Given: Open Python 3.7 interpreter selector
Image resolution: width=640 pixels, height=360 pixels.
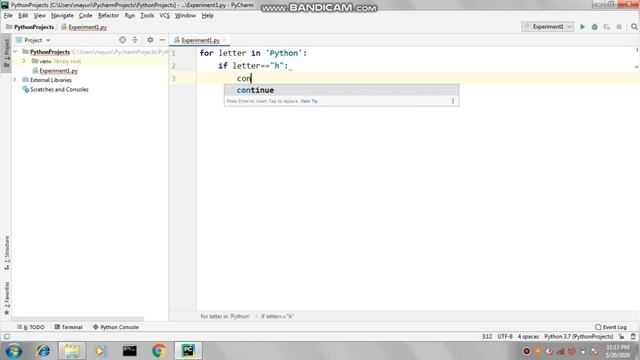Looking at the screenshot, I should (x=578, y=337).
